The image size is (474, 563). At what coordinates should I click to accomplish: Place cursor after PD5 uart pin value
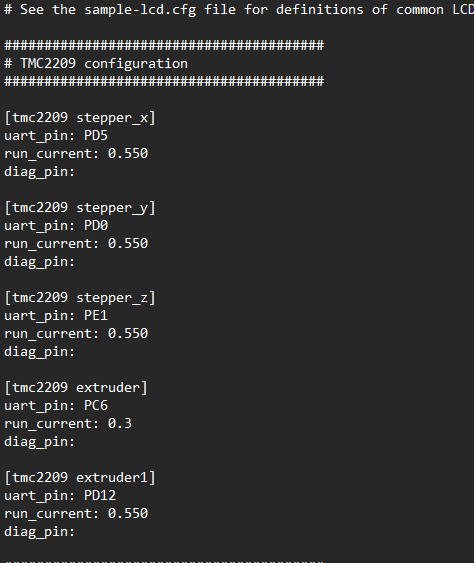[x=108, y=136]
